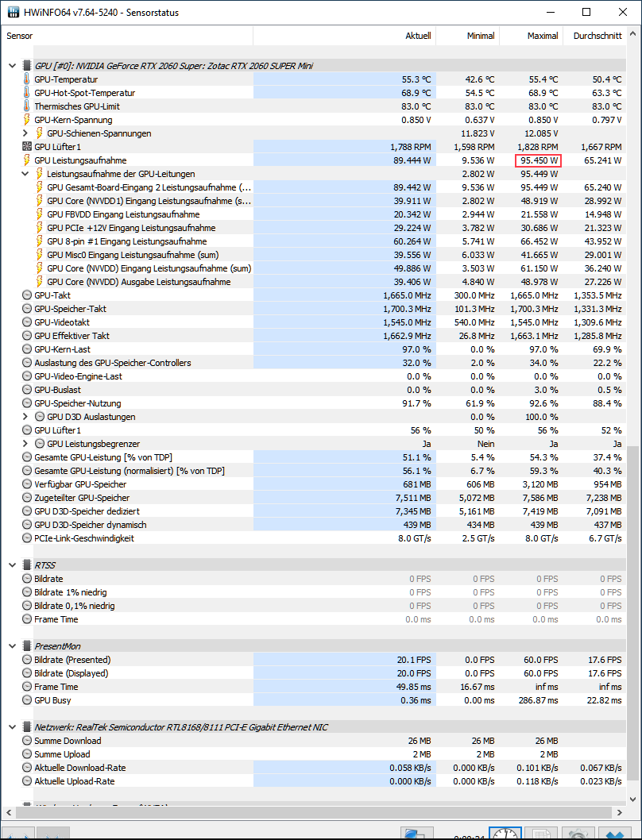642x840 pixels.
Task: Click the clock icon next to GPU-Videotakt
Action: click(x=27, y=322)
